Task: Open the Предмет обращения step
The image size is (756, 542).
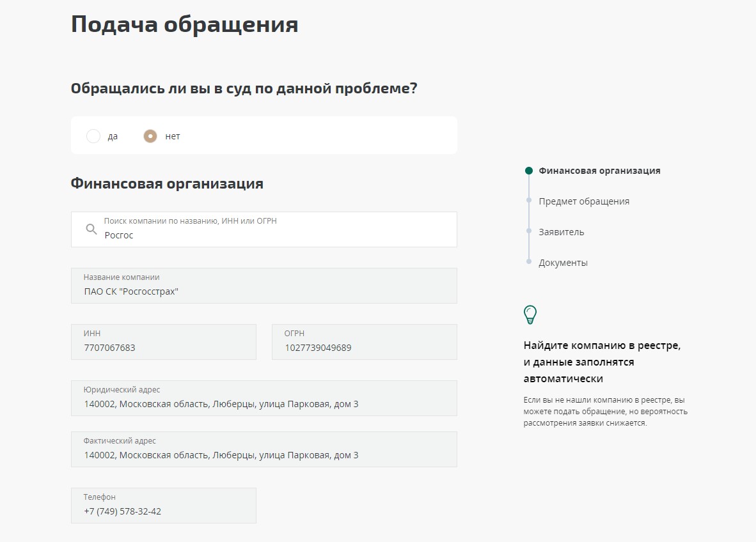Action: pos(583,201)
